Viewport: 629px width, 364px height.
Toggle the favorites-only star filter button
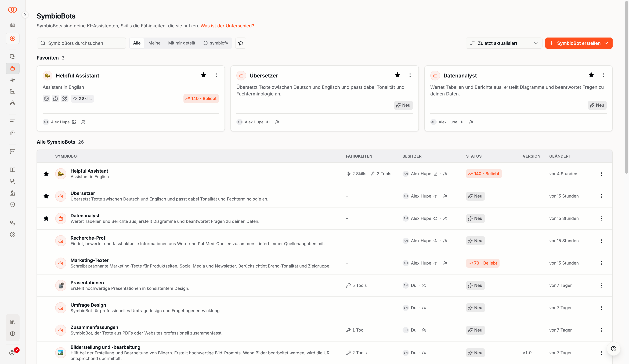click(x=241, y=43)
